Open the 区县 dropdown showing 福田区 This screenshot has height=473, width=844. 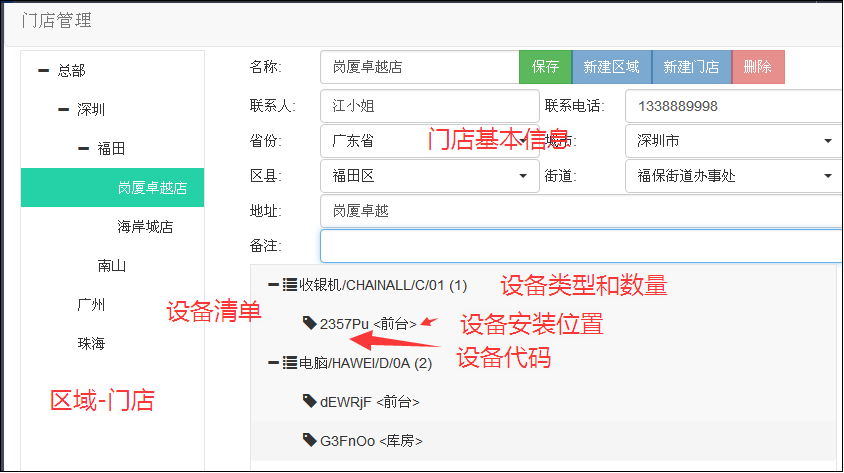[430, 176]
